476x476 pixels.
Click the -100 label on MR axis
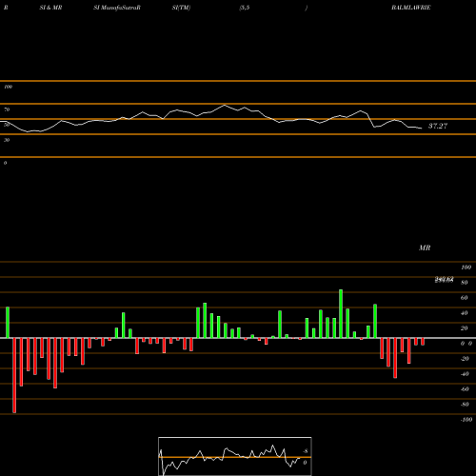[x=466, y=420]
